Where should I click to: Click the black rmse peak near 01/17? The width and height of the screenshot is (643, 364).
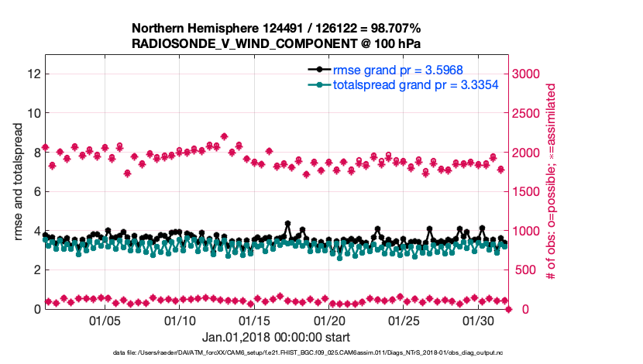(x=287, y=224)
